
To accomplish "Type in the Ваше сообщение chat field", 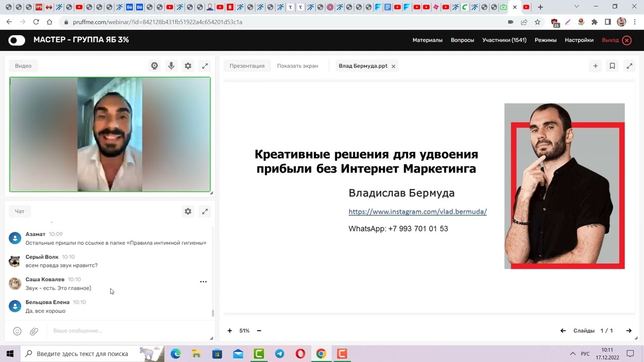I will point(126,331).
